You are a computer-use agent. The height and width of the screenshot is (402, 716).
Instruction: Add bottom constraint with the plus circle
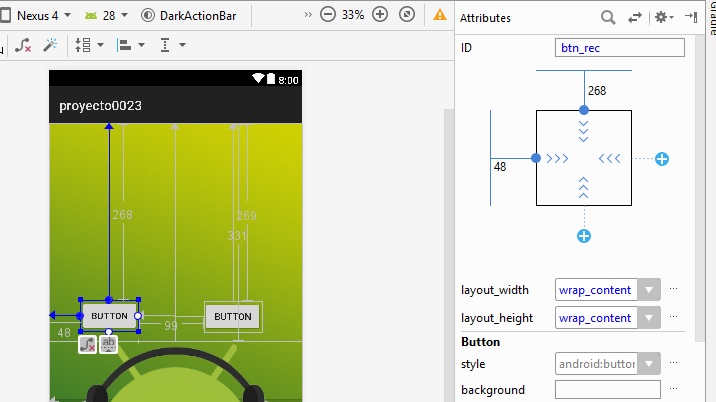pyautogui.click(x=584, y=236)
